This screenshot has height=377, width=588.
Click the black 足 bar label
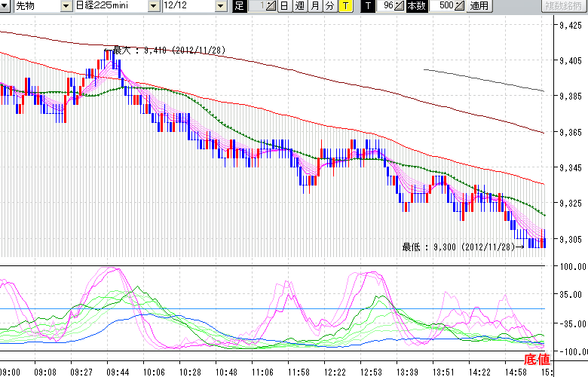239,6
